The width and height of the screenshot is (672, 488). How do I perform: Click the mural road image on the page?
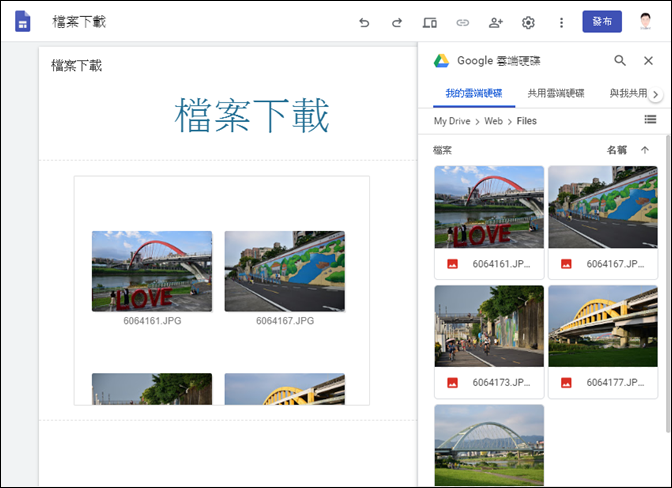(x=285, y=271)
